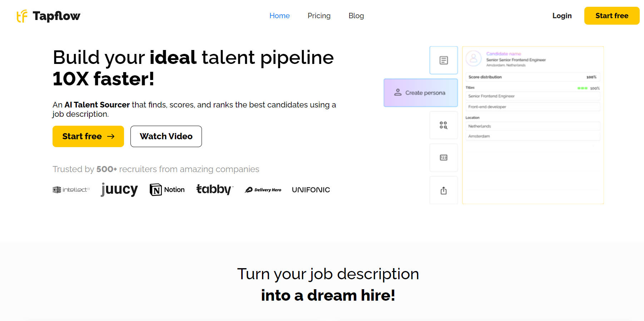Click the candidate search icon
The image size is (644, 321).
[444, 125]
